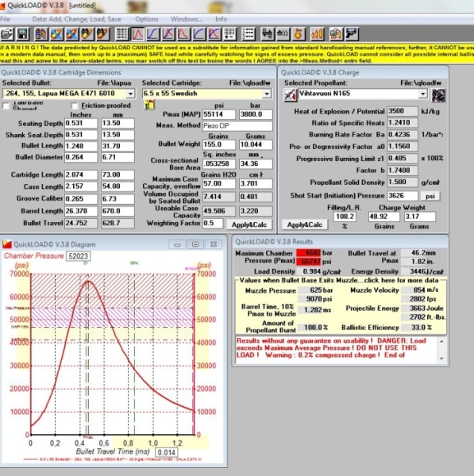Select the unpressed red pressure curve icon
The width and height of the screenshot is (474, 476).
tap(183, 33)
